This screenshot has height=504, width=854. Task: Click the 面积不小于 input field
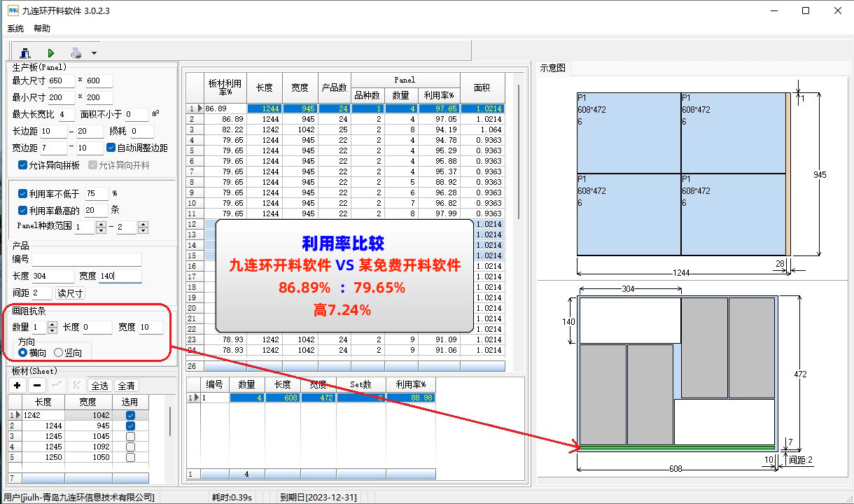point(136,114)
